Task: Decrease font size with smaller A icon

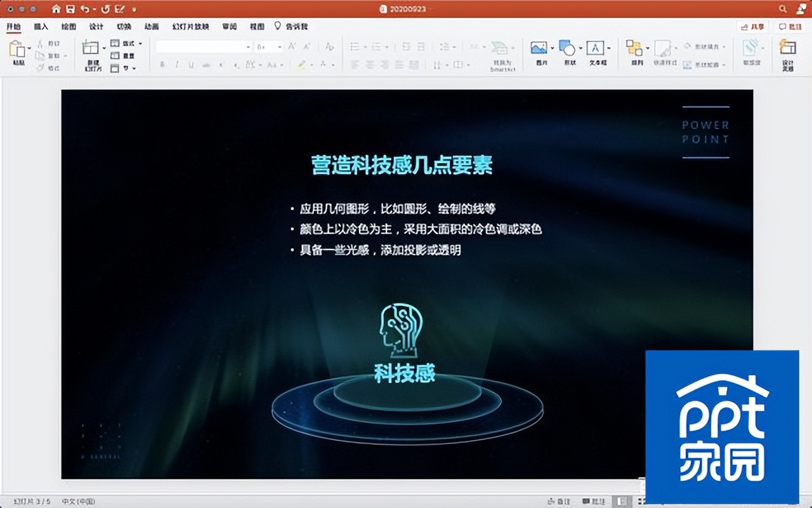Action: pos(307,46)
